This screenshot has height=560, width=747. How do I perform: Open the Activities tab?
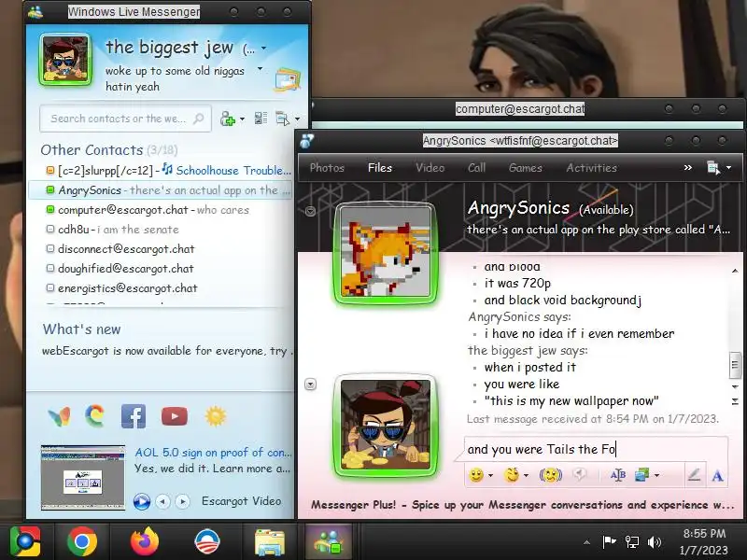(592, 168)
